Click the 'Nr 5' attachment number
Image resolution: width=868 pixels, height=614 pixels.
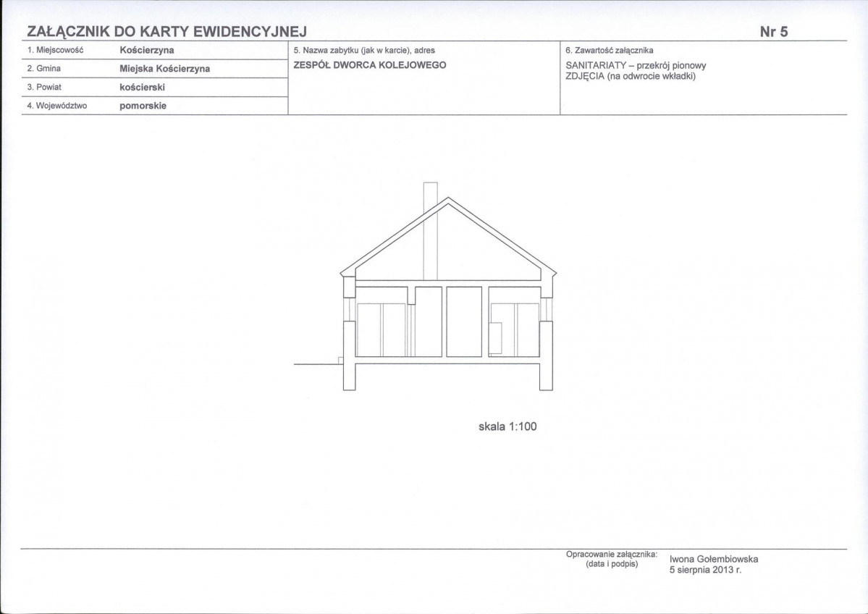[x=773, y=31]
